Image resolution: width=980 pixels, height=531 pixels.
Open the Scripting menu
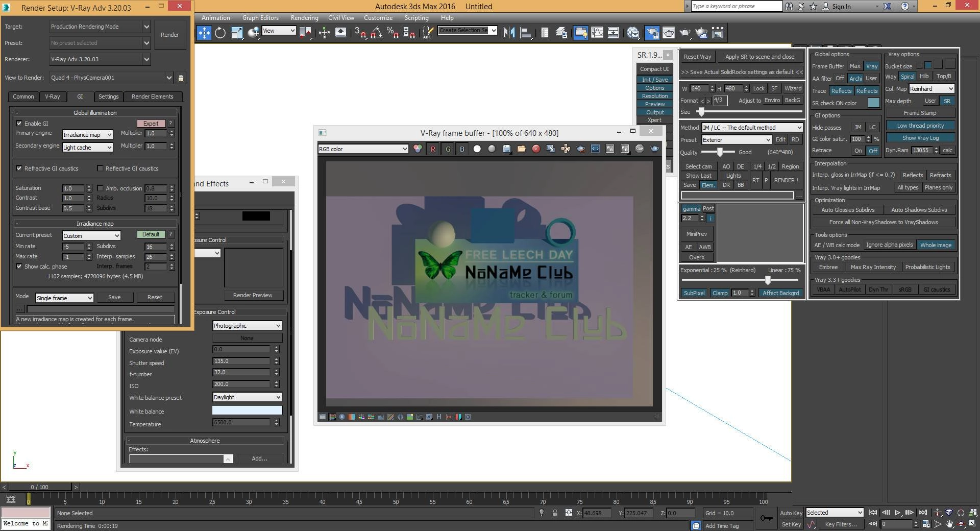point(416,18)
